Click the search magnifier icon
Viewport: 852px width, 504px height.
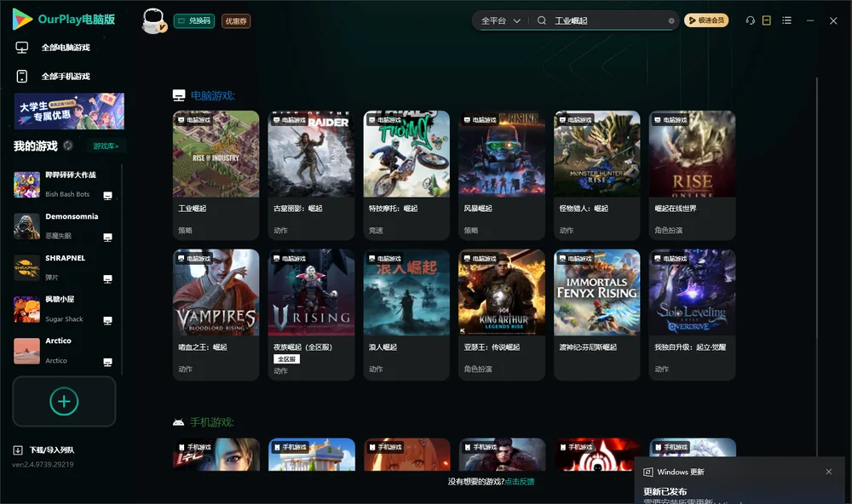click(542, 20)
